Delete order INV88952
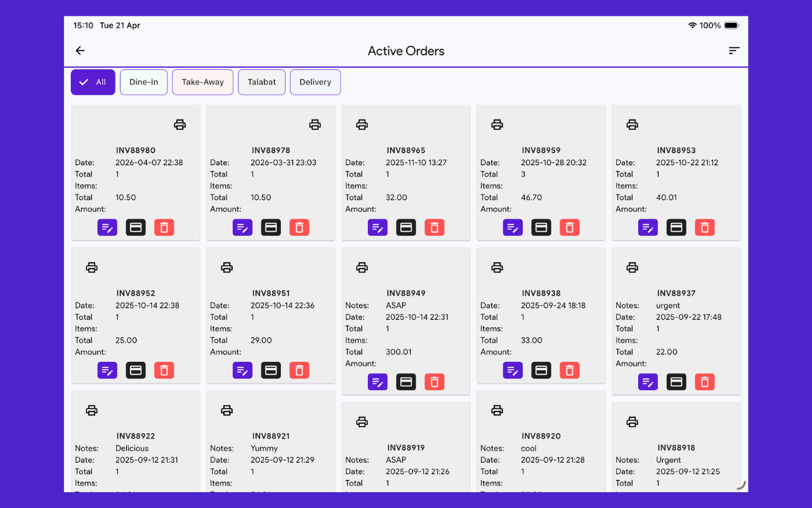This screenshot has height=508, width=812. point(164,370)
